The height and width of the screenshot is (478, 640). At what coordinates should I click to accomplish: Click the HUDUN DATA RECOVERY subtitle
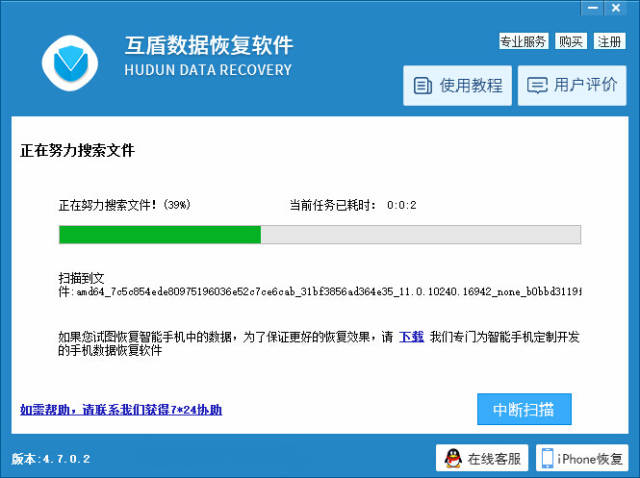coord(208,70)
